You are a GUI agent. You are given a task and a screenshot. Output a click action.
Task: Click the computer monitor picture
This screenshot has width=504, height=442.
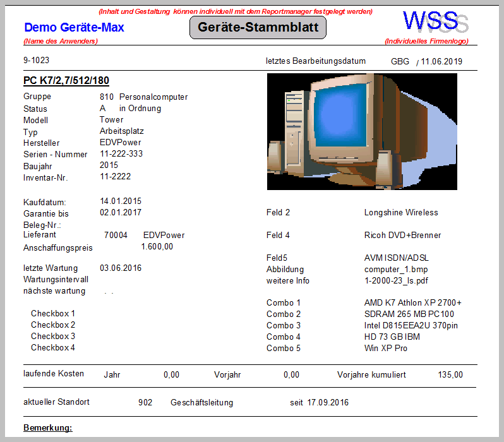(x=361, y=131)
